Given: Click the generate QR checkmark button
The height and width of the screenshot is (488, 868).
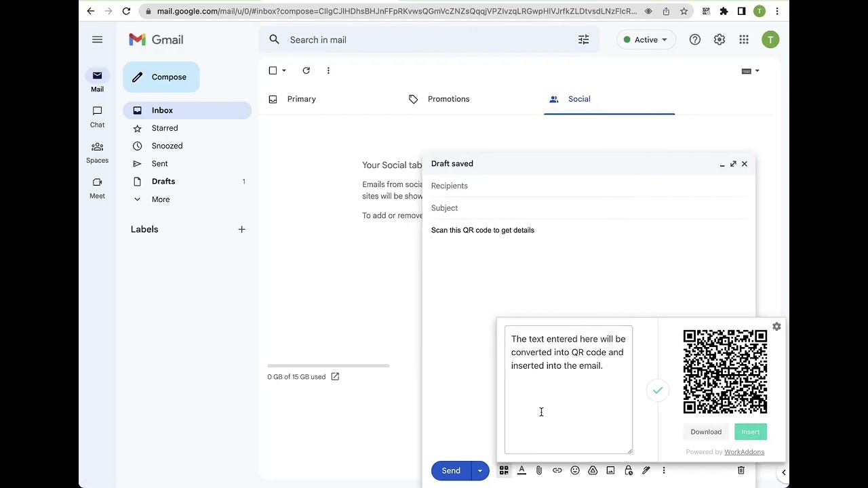Looking at the screenshot, I should [x=657, y=390].
